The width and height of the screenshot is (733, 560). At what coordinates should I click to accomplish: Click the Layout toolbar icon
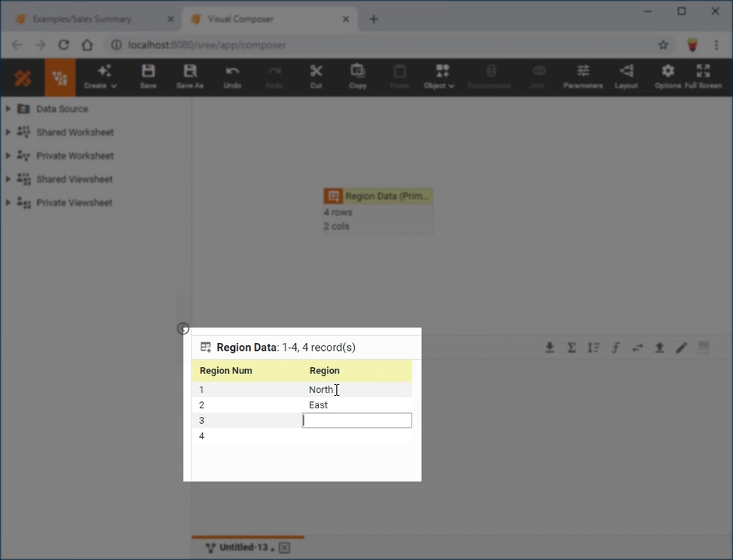[x=626, y=77]
